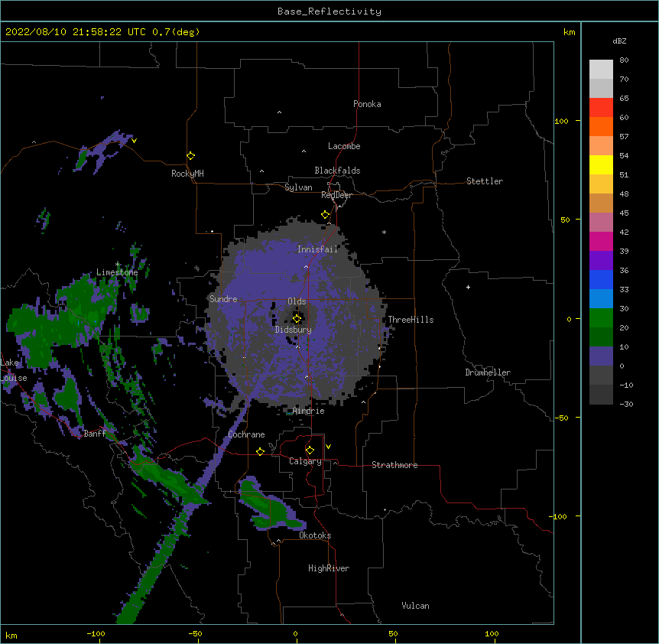This screenshot has height=644, width=659.
Task: Click the dBZ legend heading
Action: tap(619, 41)
